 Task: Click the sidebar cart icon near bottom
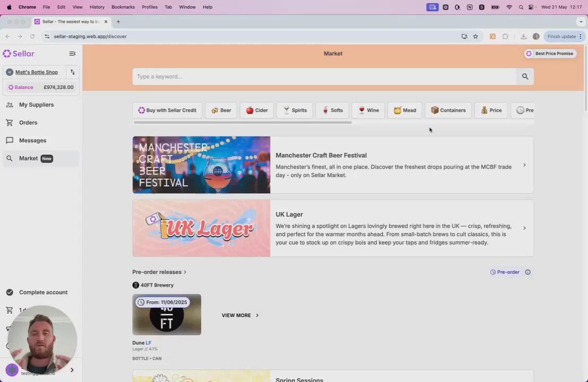point(10,310)
